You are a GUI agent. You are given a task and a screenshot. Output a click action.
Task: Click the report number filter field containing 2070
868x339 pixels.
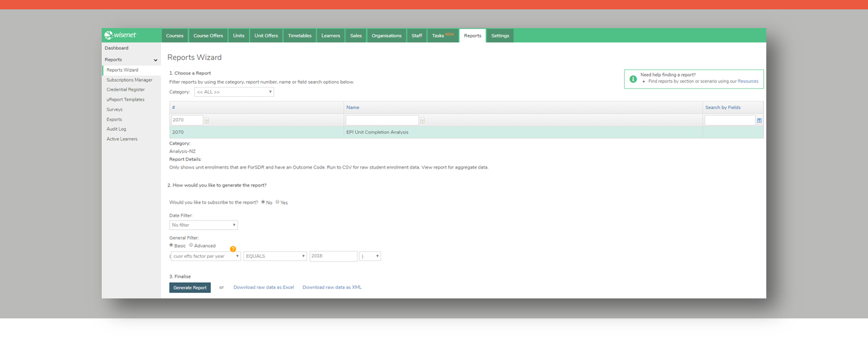point(187,120)
